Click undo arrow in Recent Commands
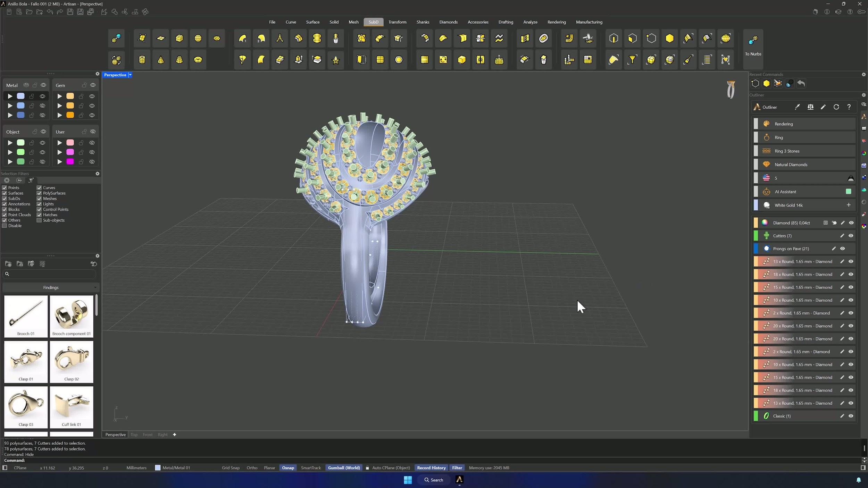The image size is (868, 488). (x=801, y=84)
